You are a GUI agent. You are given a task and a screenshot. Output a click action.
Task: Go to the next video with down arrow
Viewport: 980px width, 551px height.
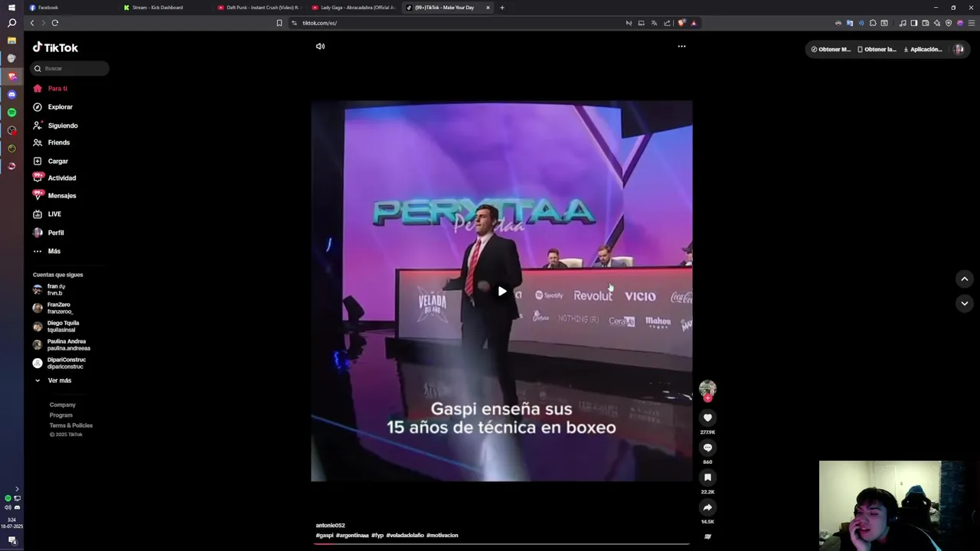click(x=965, y=303)
